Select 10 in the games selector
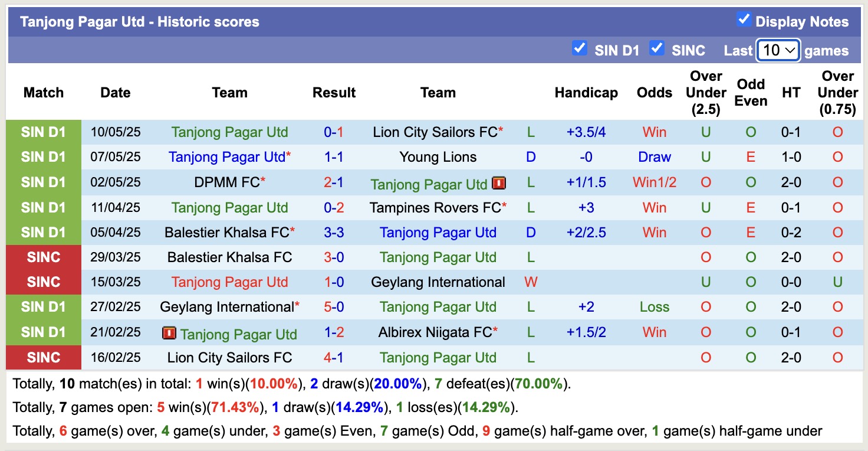Viewport: 868px width, 451px height. [777, 51]
